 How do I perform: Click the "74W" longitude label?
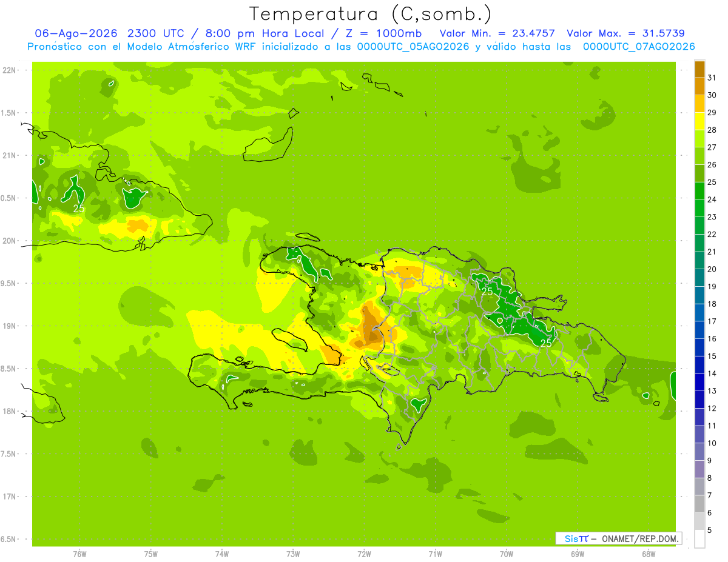(222, 554)
